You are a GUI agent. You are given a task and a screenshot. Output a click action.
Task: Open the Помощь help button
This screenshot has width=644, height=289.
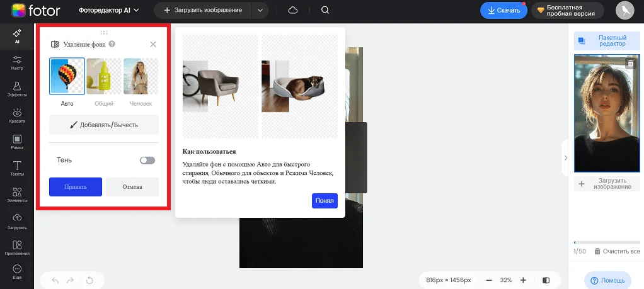click(607, 280)
